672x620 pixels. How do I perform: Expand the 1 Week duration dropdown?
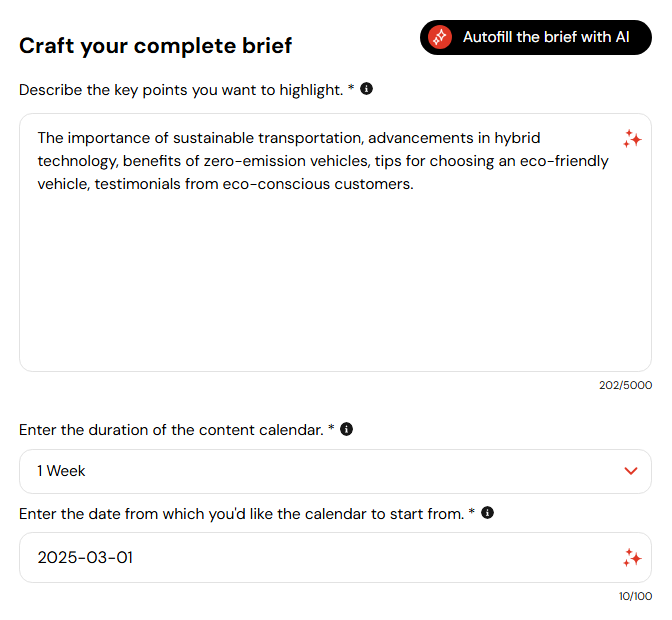pos(335,471)
